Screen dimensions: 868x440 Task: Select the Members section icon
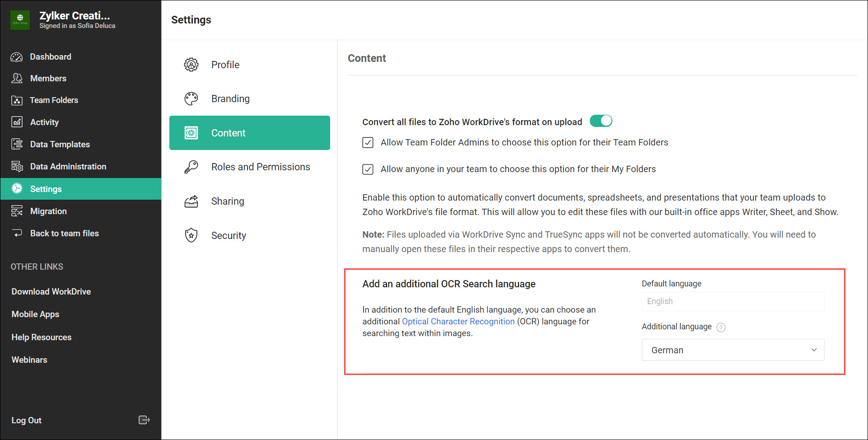click(17, 78)
